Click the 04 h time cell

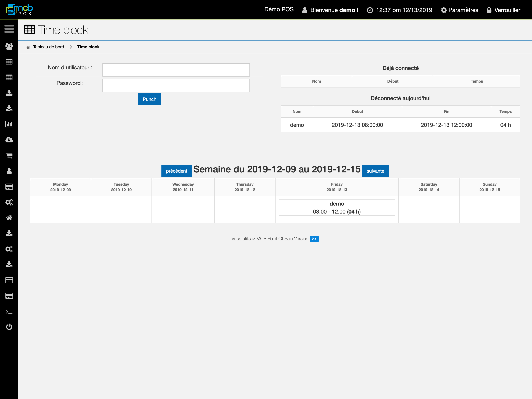click(x=505, y=125)
